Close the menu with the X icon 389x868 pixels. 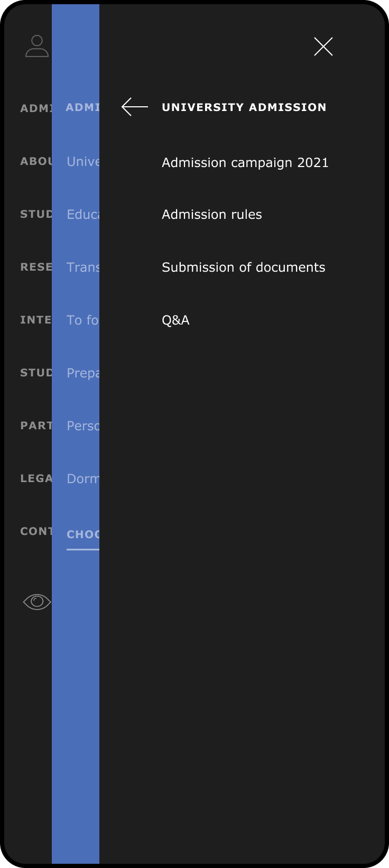click(x=323, y=47)
